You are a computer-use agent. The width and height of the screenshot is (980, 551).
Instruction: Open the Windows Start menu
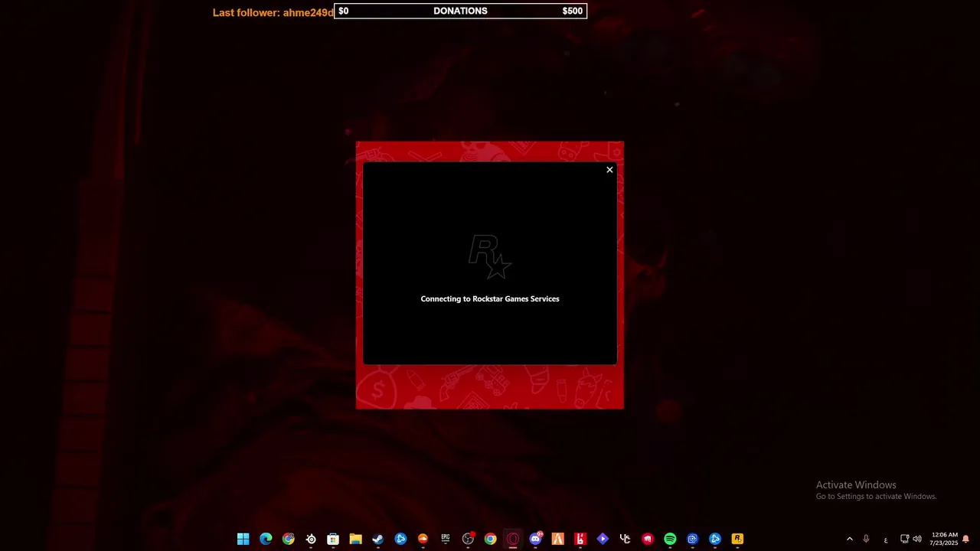[x=243, y=539]
